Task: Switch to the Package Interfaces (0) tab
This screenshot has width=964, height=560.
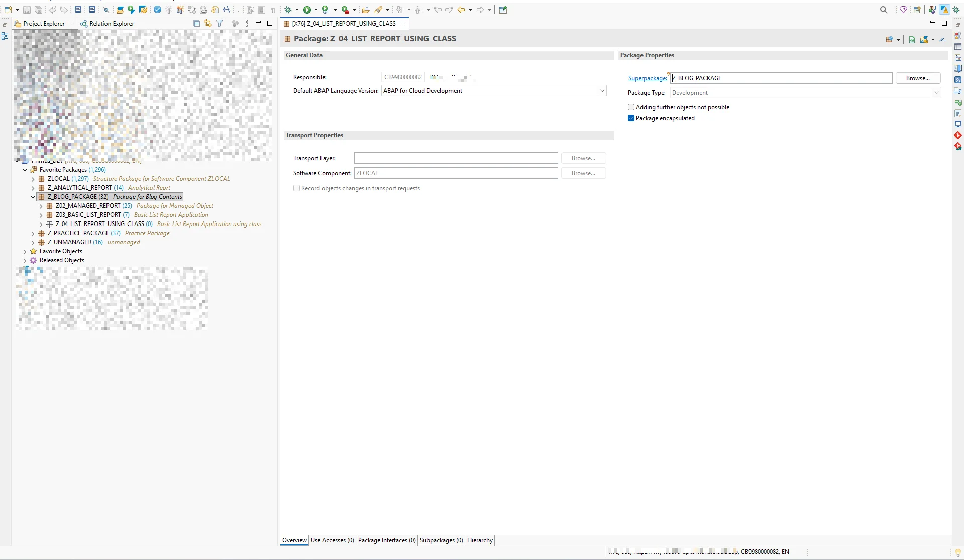Action: click(x=387, y=540)
